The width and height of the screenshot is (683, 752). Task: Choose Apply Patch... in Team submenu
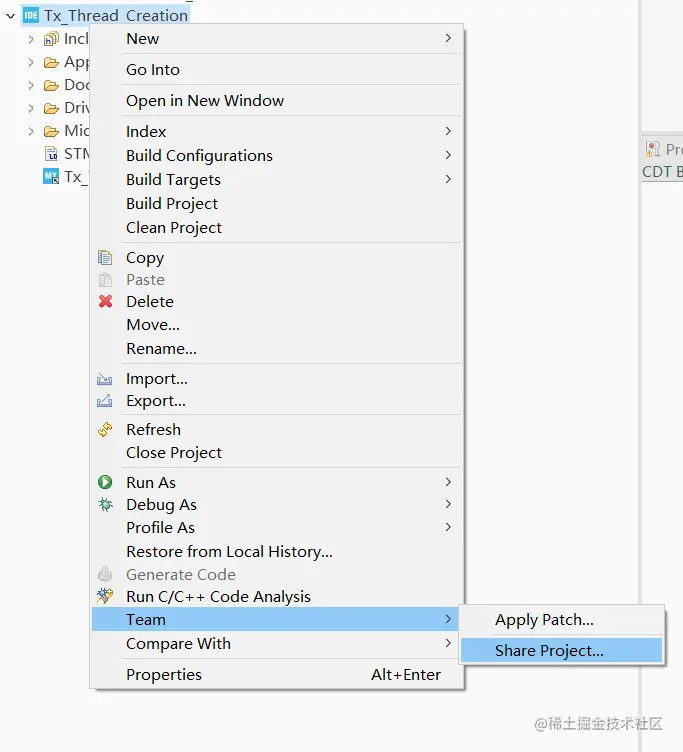tap(561, 620)
